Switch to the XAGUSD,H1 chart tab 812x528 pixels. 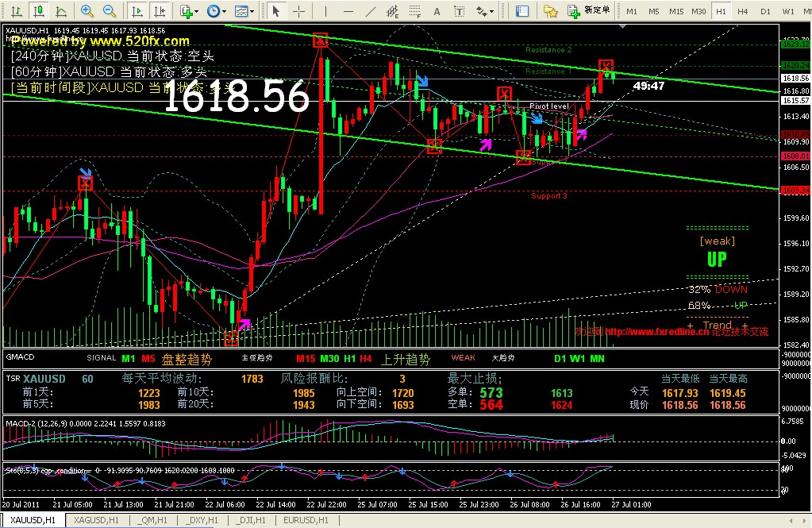pyautogui.click(x=96, y=520)
